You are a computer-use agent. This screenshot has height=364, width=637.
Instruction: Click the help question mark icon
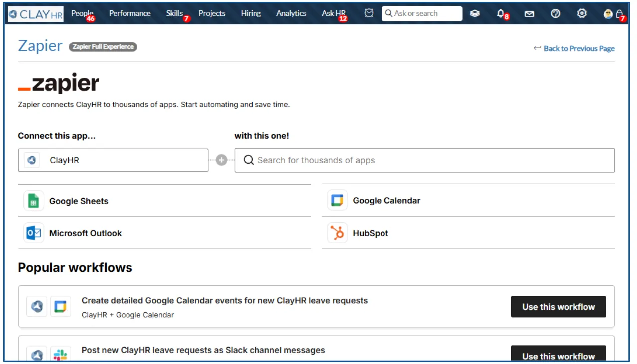pos(556,14)
